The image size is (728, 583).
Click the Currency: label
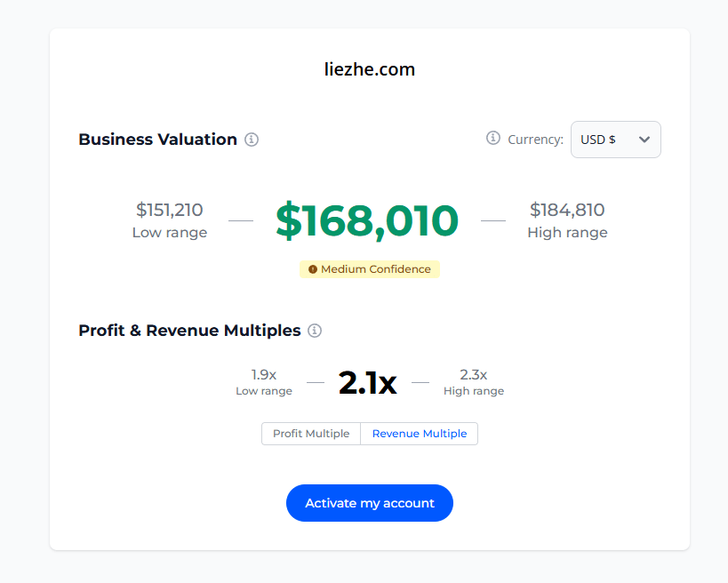(x=535, y=140)
